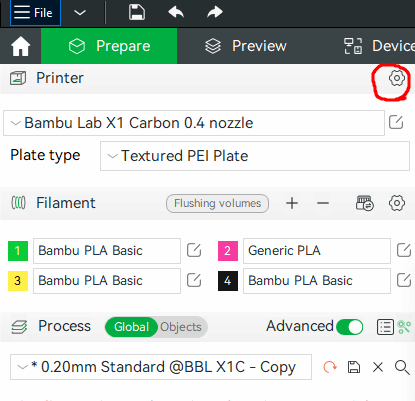Click the AMS filament sync icon
This screenshot has height=401, width=415.
tap(365, 203)
